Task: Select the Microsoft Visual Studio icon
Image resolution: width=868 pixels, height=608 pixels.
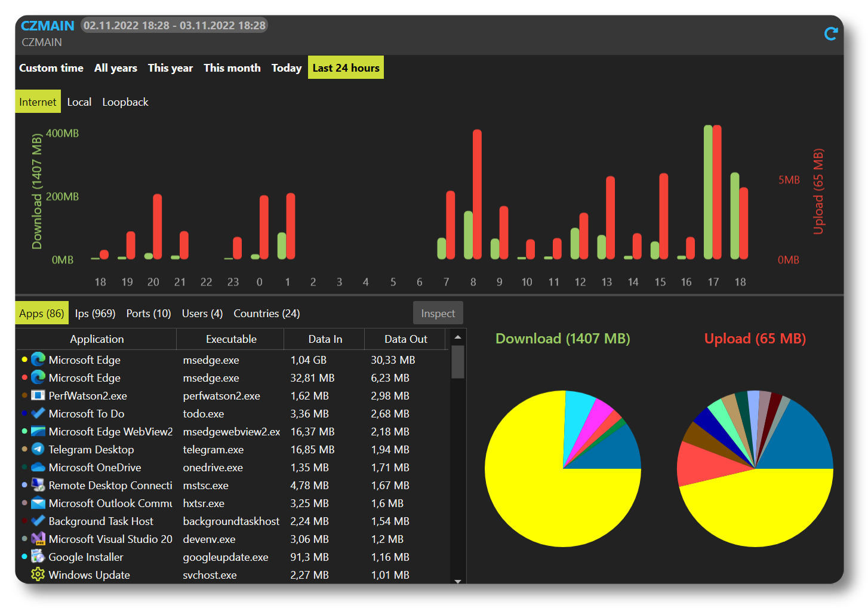Action: point(38,539)
